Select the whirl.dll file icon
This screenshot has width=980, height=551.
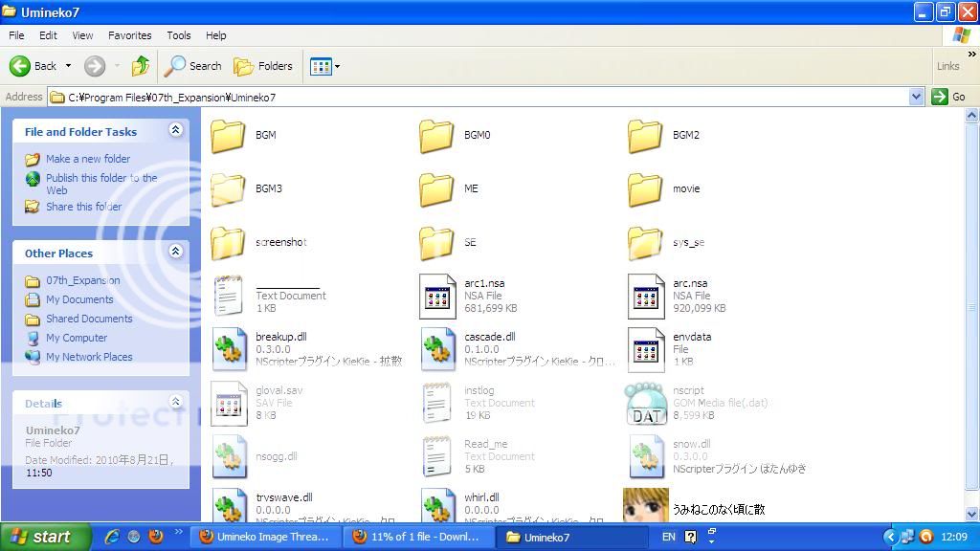[x=437, y=505]
